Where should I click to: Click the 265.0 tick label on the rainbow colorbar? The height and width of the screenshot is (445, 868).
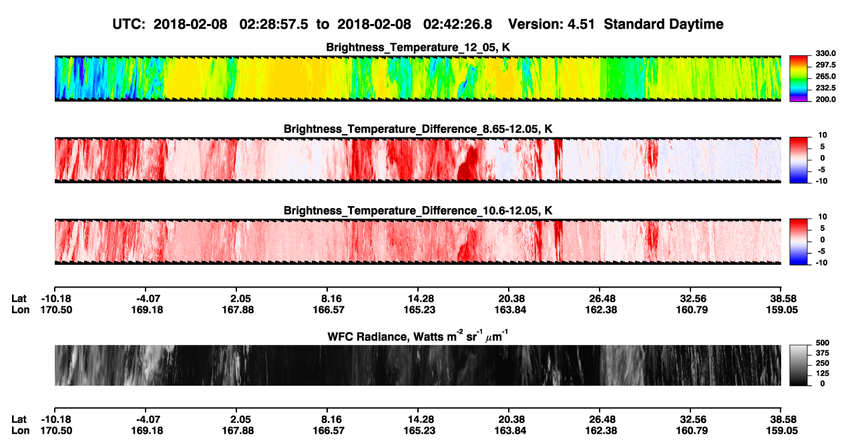(825, 77)
